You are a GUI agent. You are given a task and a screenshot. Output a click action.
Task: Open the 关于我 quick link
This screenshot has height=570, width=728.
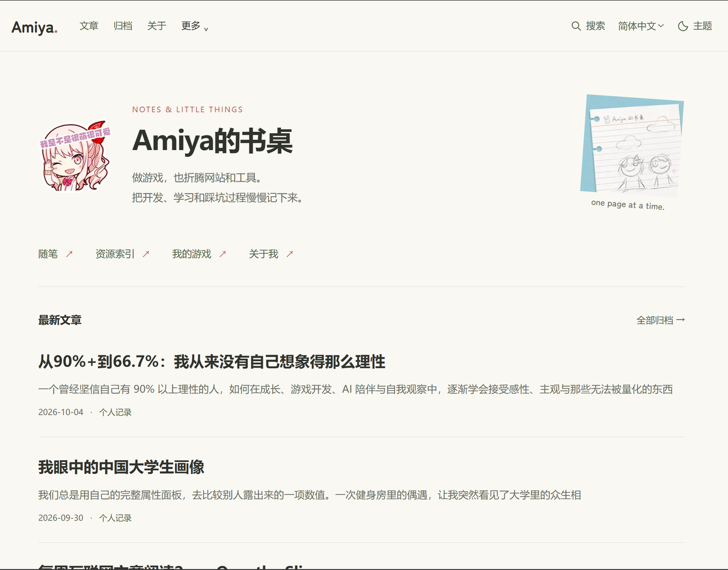[x=264, y=254]
